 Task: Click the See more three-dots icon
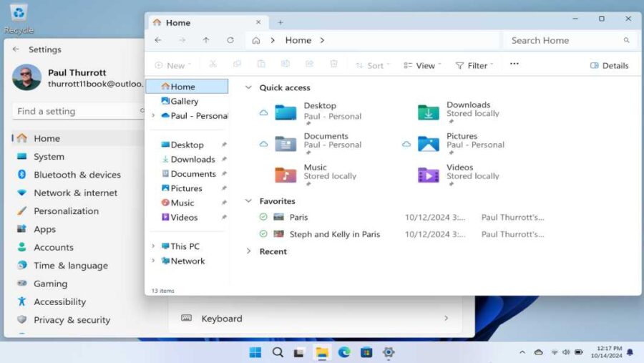pos(514,64)
